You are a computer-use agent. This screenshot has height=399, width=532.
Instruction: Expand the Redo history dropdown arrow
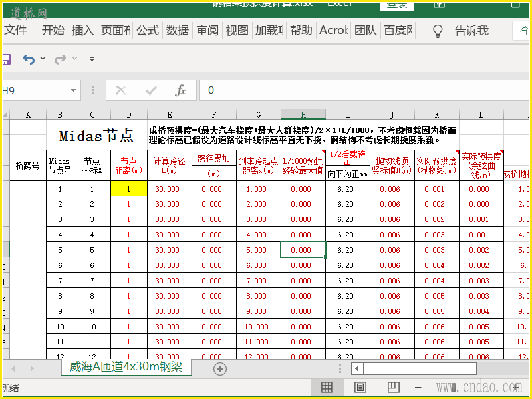[x=74, y=59]
